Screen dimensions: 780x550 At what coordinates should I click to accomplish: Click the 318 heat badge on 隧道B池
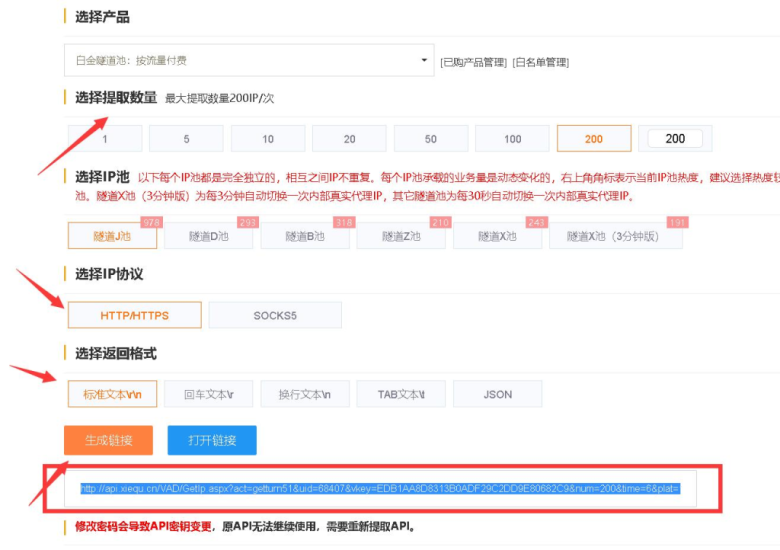pyautogui.click(x=344, y=222)
